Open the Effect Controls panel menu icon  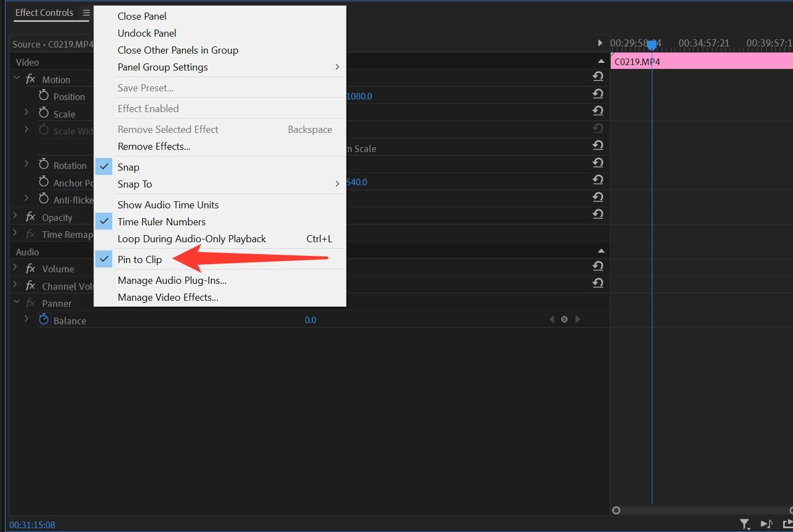[x=86, y=13]
